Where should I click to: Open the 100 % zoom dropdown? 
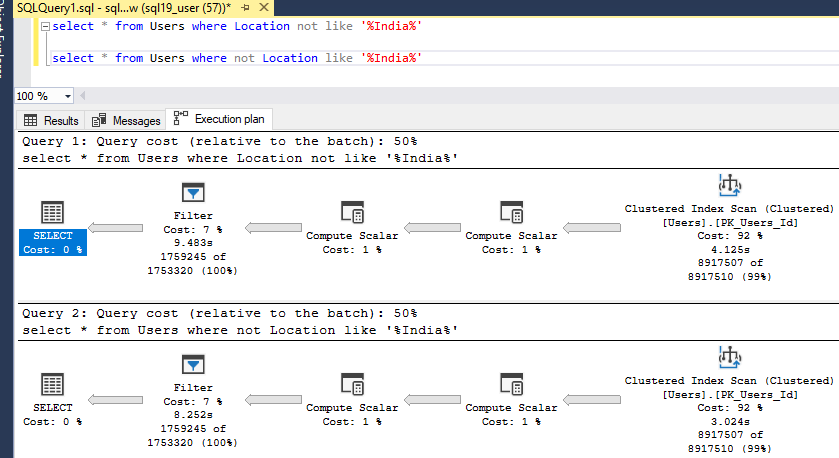(68, 96)
